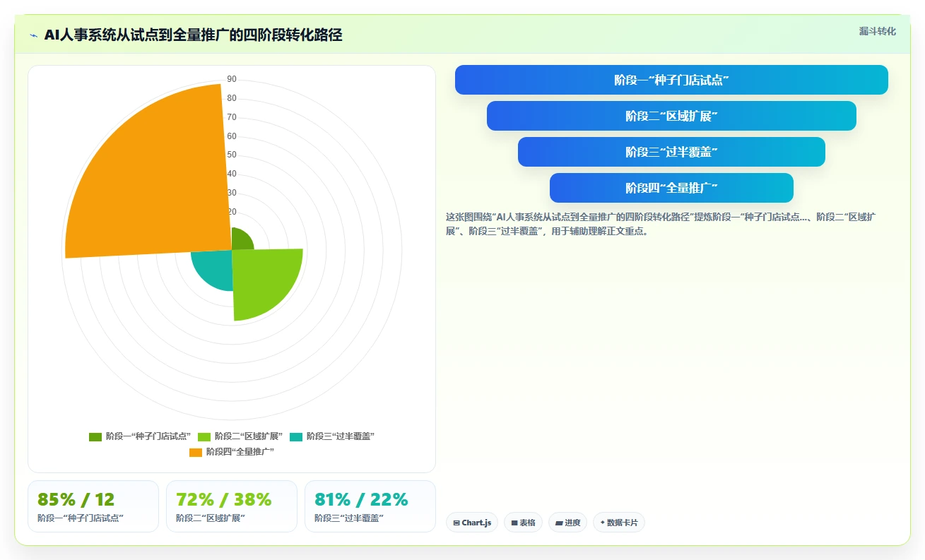Toggle legend swatch for 阶段二“区域扩展”
This screenshot has width=925, height=560.
[204, 436]
